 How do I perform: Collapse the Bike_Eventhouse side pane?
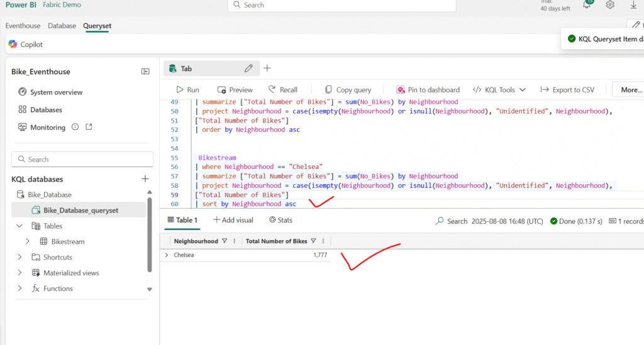point(145,72)
